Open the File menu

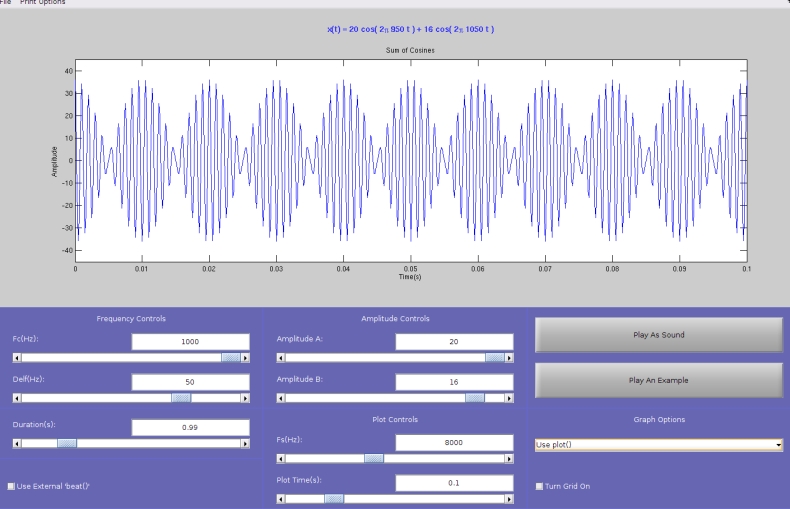click(6, 3)
